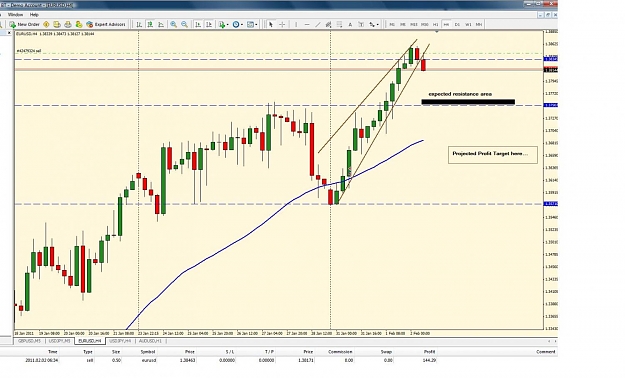625x378 pixels.
Task: Select the 'Projected Profit Target here' text box
Action: coord(493,154)
